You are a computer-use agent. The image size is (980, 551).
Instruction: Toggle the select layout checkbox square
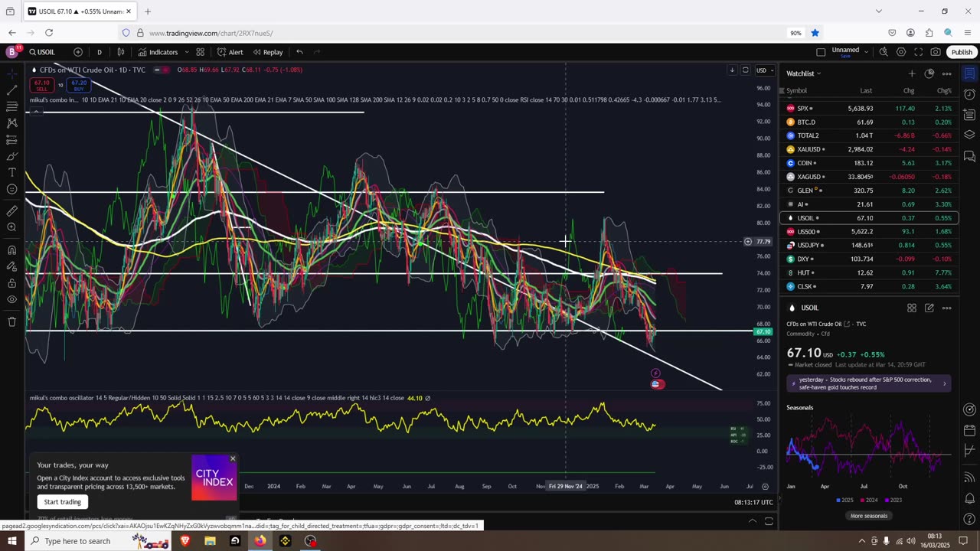821,52
